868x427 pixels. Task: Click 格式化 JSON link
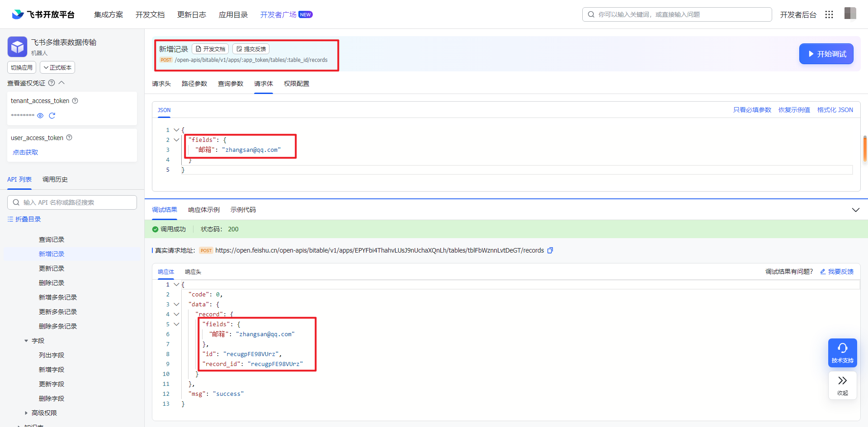coord(835,110)
